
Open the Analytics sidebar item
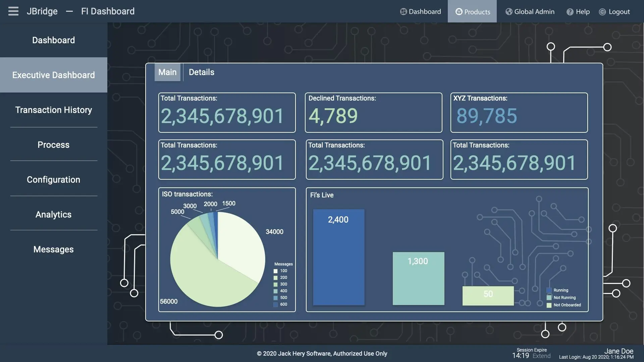54,215
